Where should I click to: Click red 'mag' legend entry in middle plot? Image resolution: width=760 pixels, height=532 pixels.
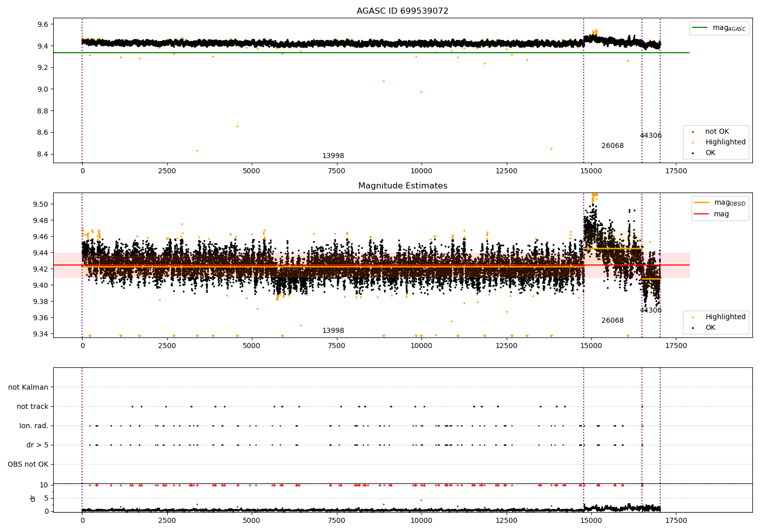point(712,214)
